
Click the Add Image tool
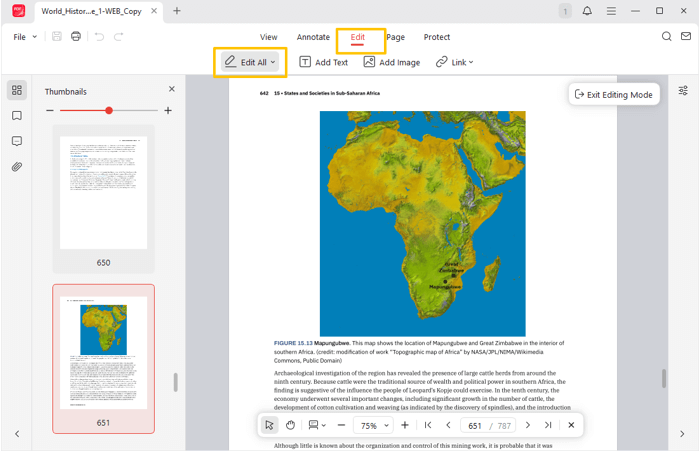pyautogui.click(x=392, y=62)
